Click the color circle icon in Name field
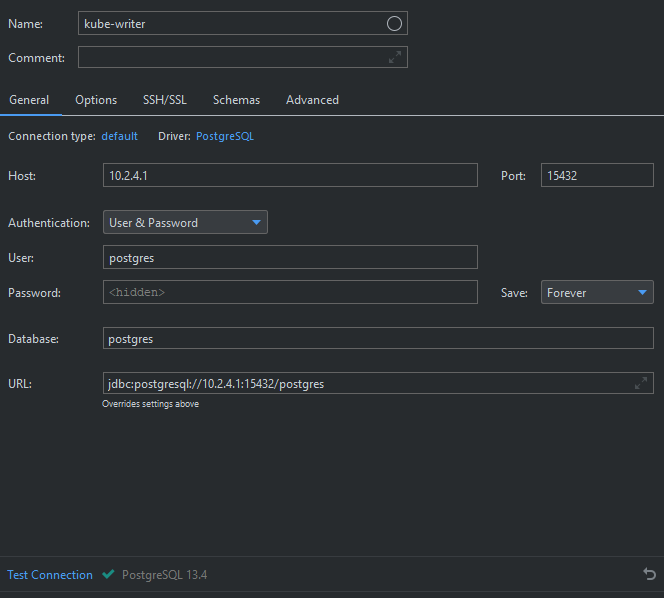This screenshot has height=598, width=664. coord(394,24)
